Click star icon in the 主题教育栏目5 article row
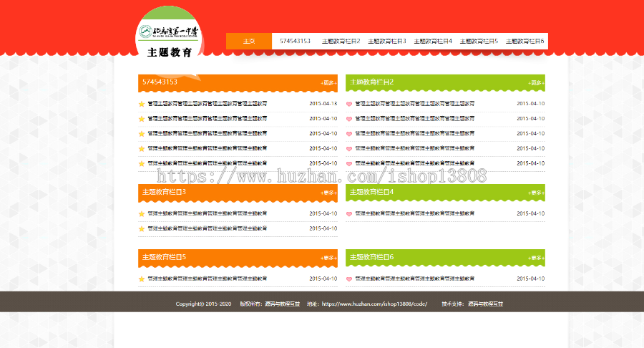Viewport: 644px width, 348px height. 142,279
